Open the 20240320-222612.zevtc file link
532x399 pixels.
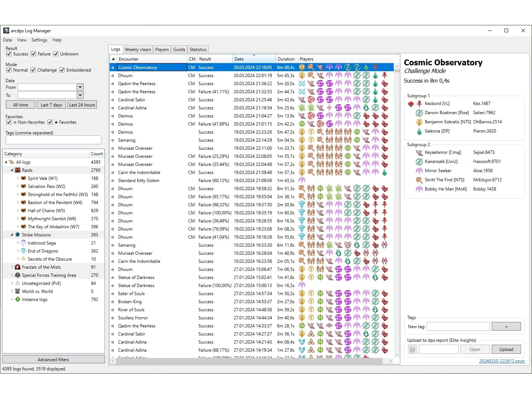click(x=502, y=361)
